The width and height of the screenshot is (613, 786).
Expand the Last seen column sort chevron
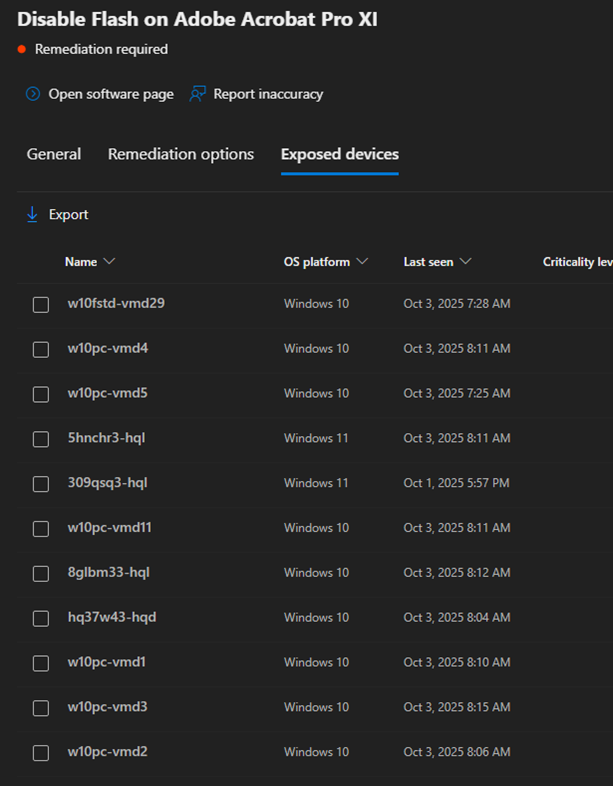[466, 262]
